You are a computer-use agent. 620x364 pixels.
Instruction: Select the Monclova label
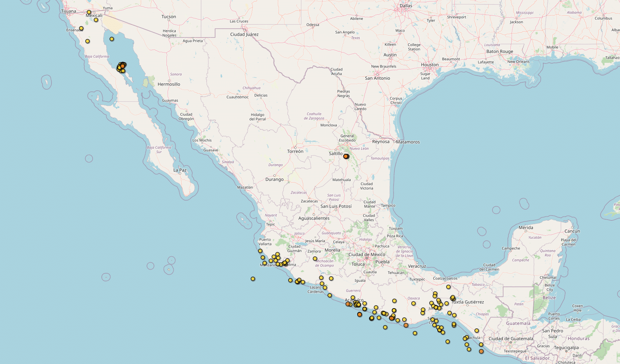(329, 125)
